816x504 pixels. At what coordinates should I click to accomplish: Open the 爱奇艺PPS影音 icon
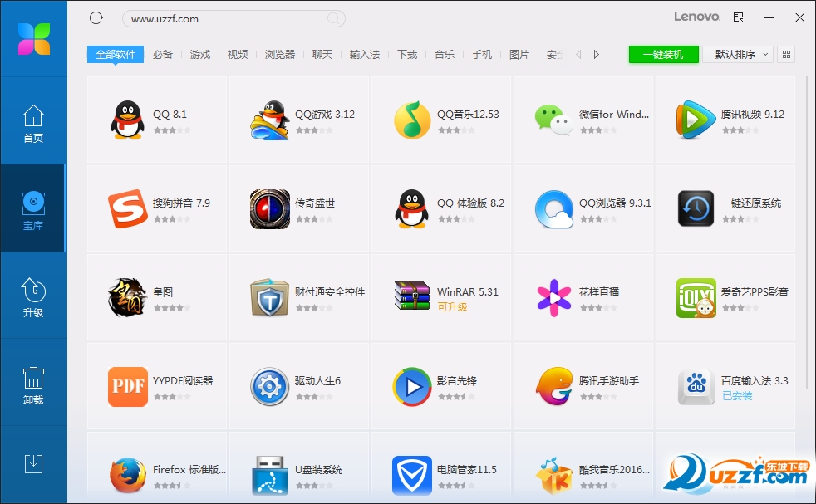pyautogui.click(x=696, y=298)
